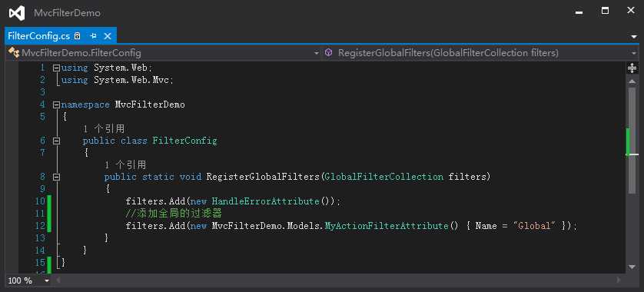Minimize the MvcFilterDemo window

[579, 12]
